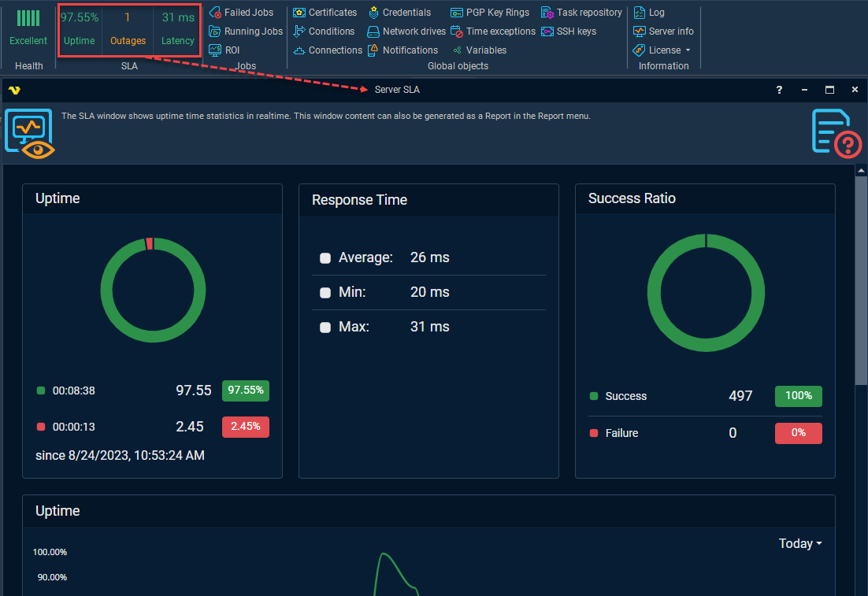Open PGP Key Rings
Screen dimensions: 868x596
[x=457, y=13]
